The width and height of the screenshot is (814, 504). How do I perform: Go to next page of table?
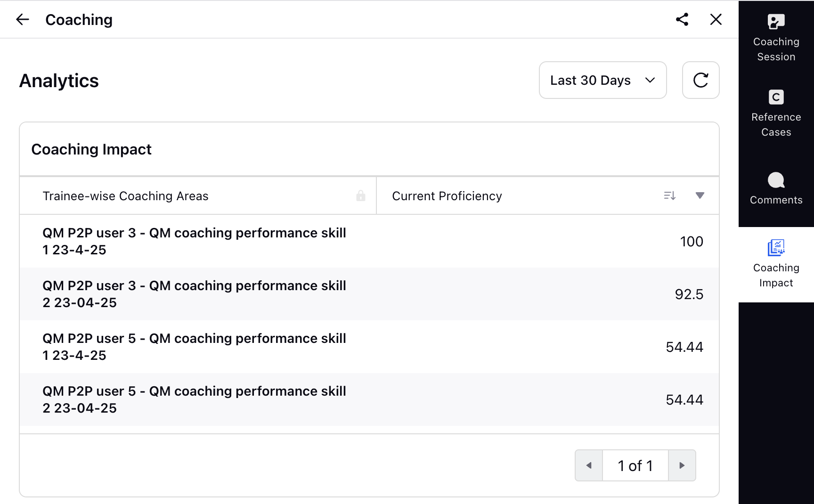pos(682,465)
